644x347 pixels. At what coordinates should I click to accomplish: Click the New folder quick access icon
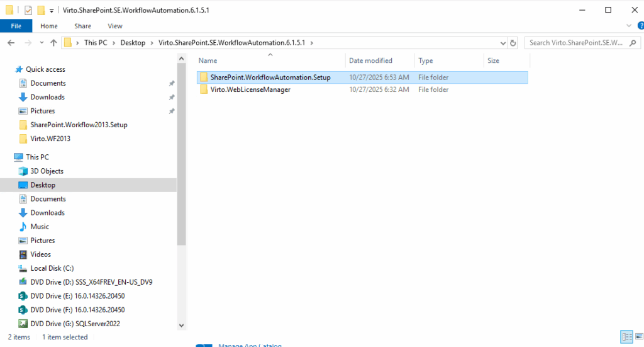(41, 10)
